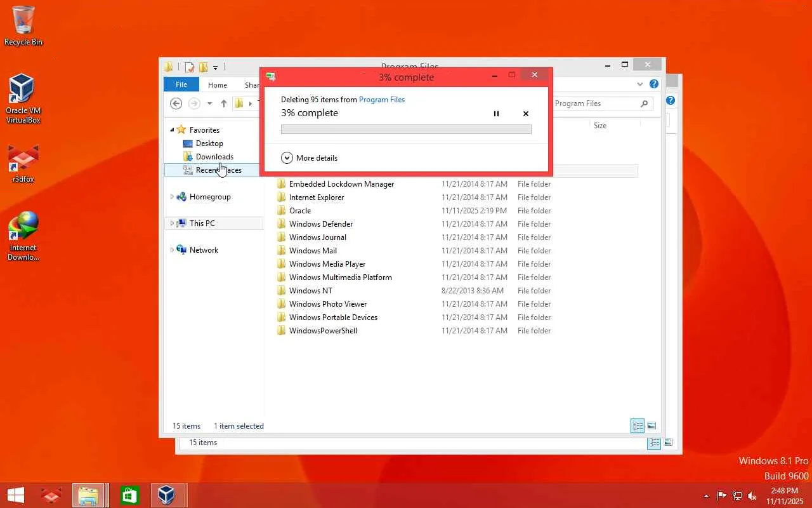Collapse the Favorites tree group
The height and width of the screenshot is (508, 812).
pos(172,130)
